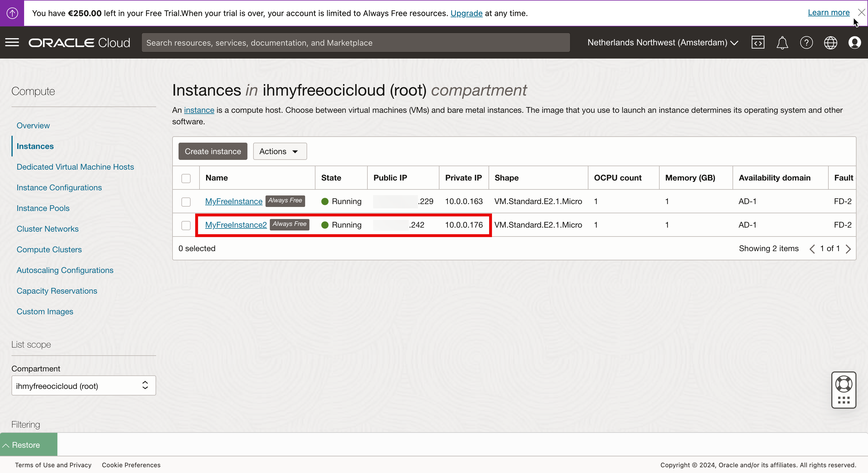This screenshot has width=868, height=473.
Task: Select Custom Images in Compute menu
Action: point(45,311)
